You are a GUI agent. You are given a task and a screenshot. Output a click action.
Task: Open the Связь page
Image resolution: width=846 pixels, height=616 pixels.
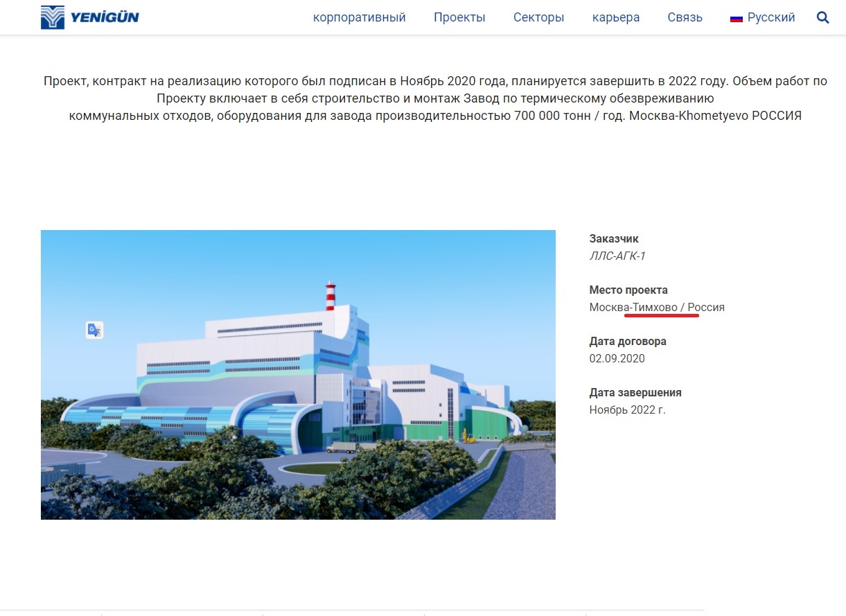[x=685, y=17]
